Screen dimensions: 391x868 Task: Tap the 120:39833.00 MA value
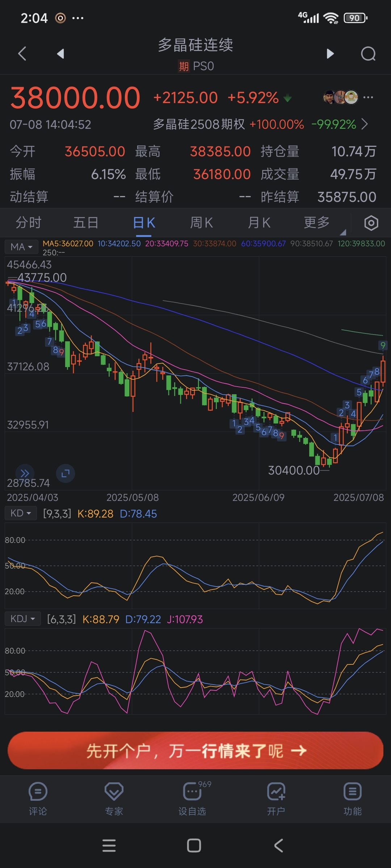pyautogui.click(x=361, y=244)
